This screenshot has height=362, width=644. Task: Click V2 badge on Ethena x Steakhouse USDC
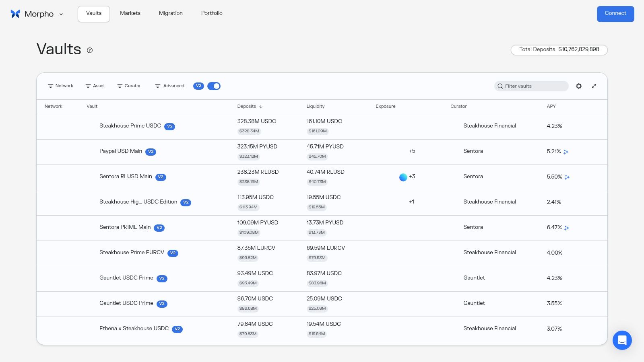(178, 329)
